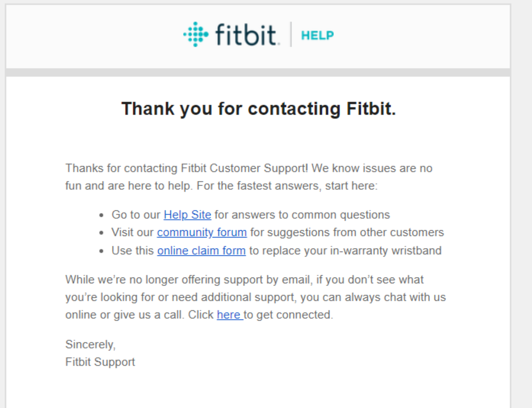Click the Fitbit dotted diamond logo icon
The height and width of the screenshot is (408, 532).
coord(195,35)
